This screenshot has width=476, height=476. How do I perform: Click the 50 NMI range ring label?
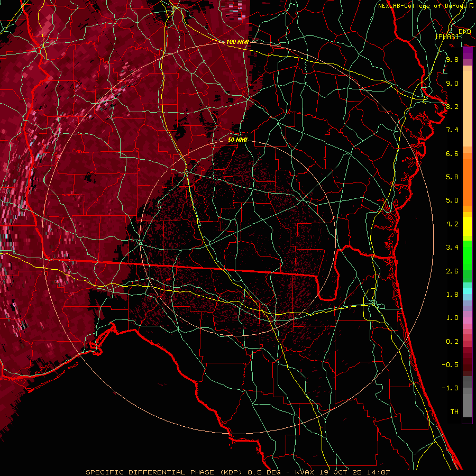237,140
